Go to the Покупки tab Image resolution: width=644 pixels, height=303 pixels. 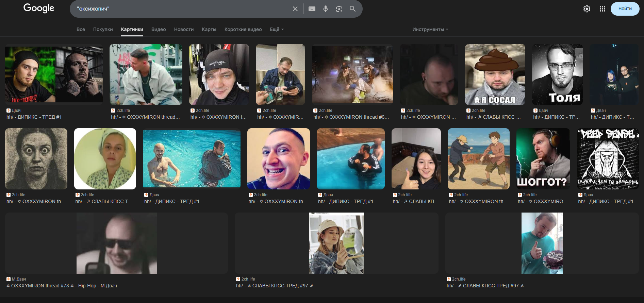[x=103, y=29]
